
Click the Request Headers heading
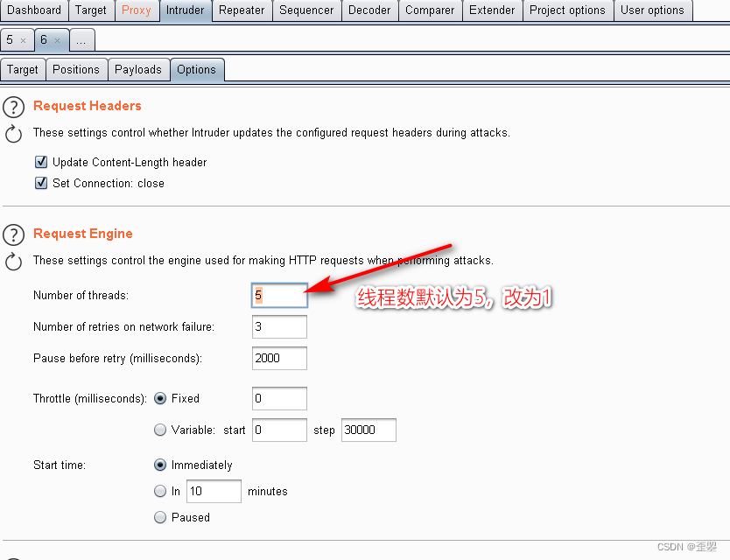[x=87, y=106]
